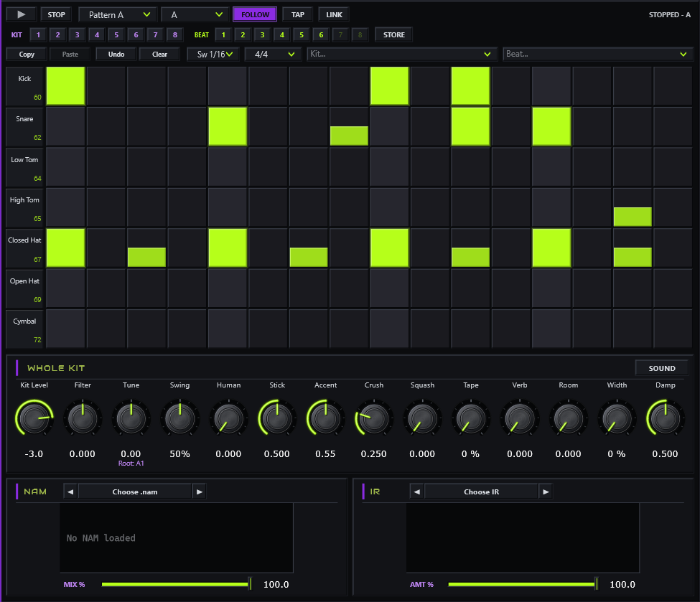Click the Undo button
Viewport: 700px width, 602px height.
click(116, 54)
